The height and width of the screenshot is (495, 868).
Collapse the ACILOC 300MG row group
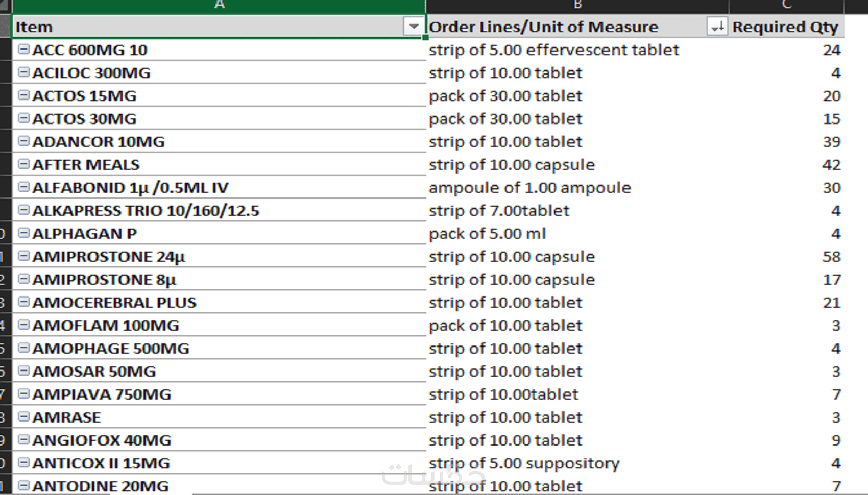click(x=23, y=72)
